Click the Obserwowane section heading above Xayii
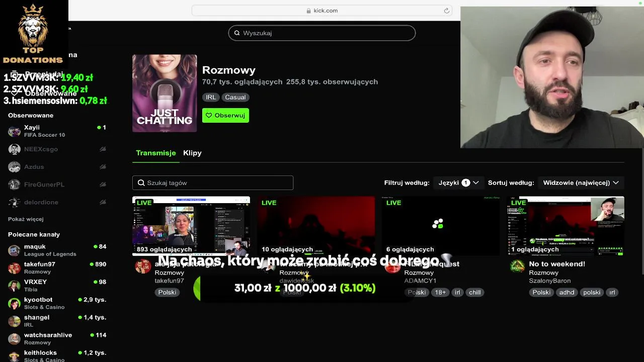 pos(31,116)
